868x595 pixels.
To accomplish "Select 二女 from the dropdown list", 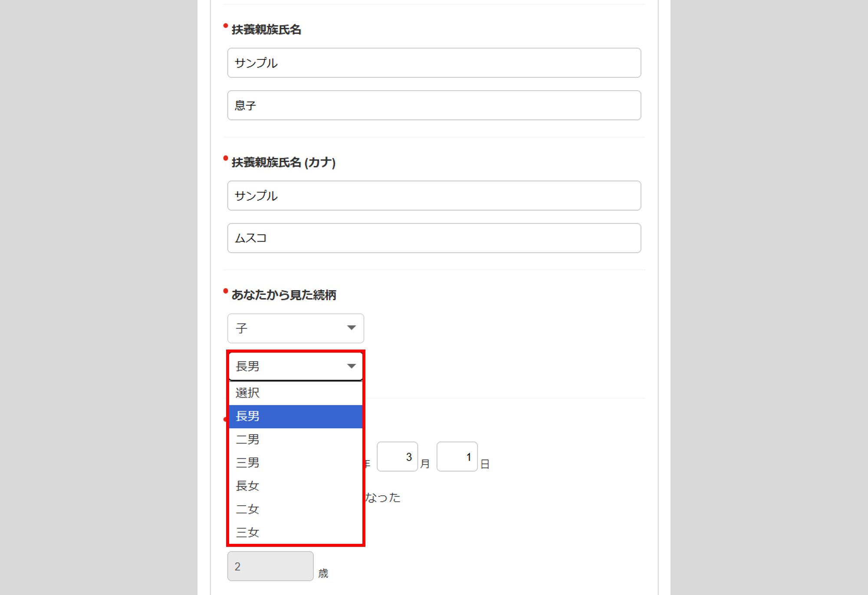I will (x=296, y=509).
